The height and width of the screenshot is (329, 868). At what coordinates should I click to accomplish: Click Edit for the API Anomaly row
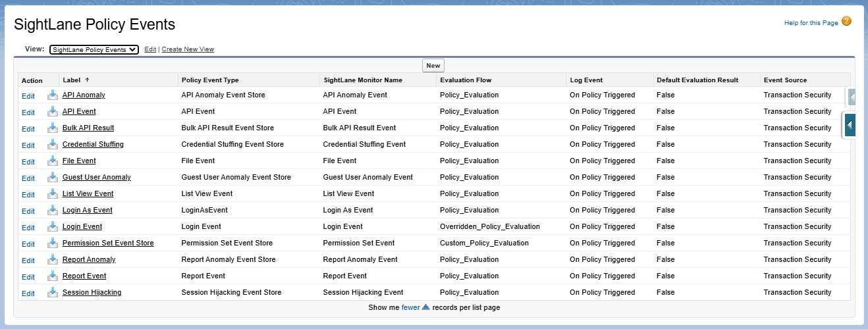pyautogui.click(x=28, y=96)
